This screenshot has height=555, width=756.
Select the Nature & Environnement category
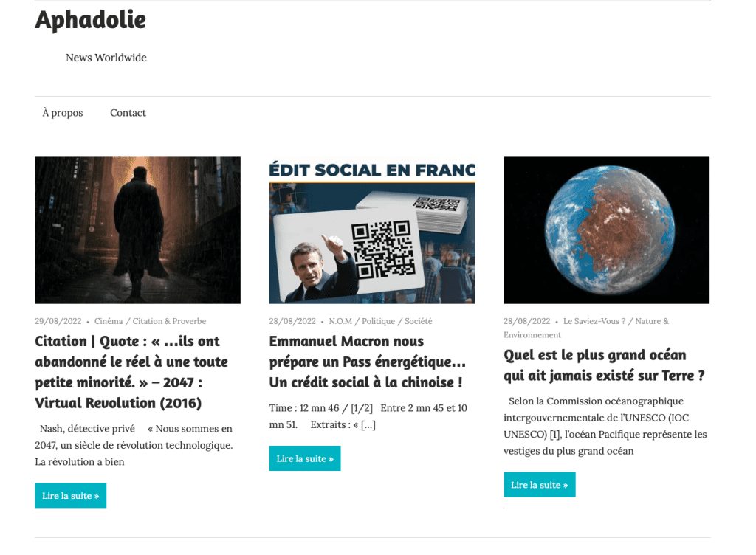point(586,328)
